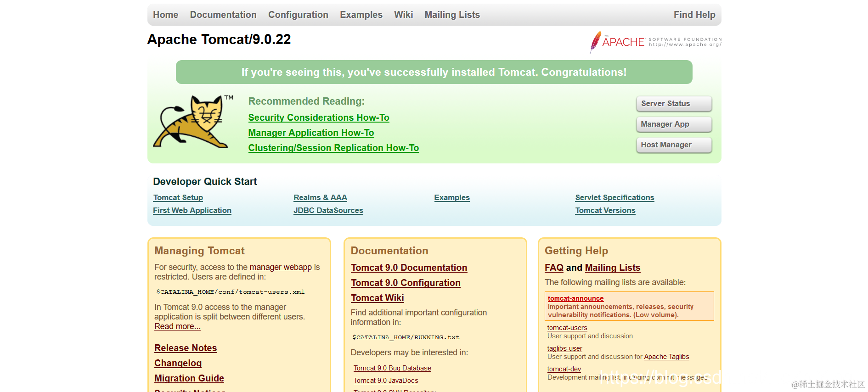Open the Tomcat Wiki link in Documentation

point(378,298)
